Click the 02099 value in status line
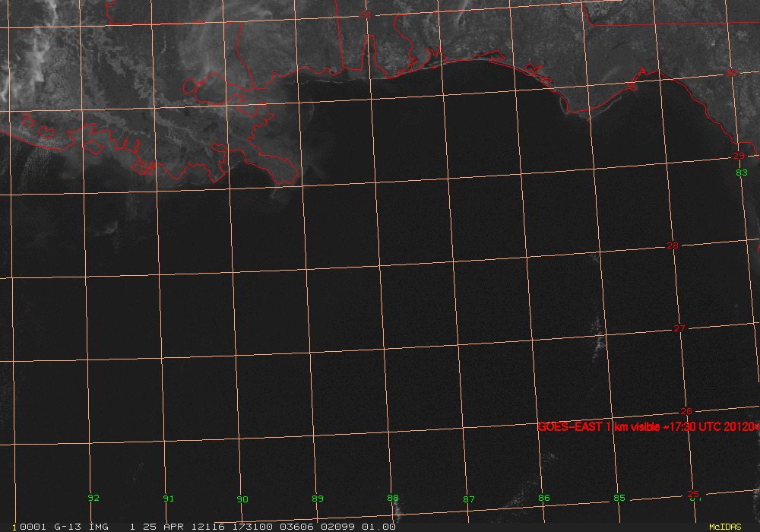760x532 pixels. click(337, 527)
